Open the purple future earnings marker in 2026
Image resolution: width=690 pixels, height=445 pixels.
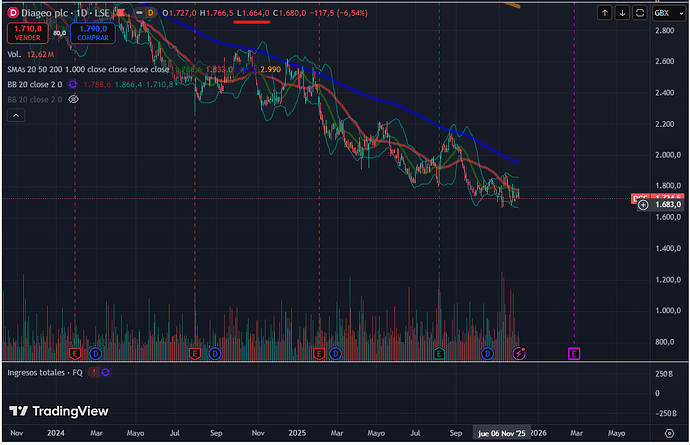[574, 353]
